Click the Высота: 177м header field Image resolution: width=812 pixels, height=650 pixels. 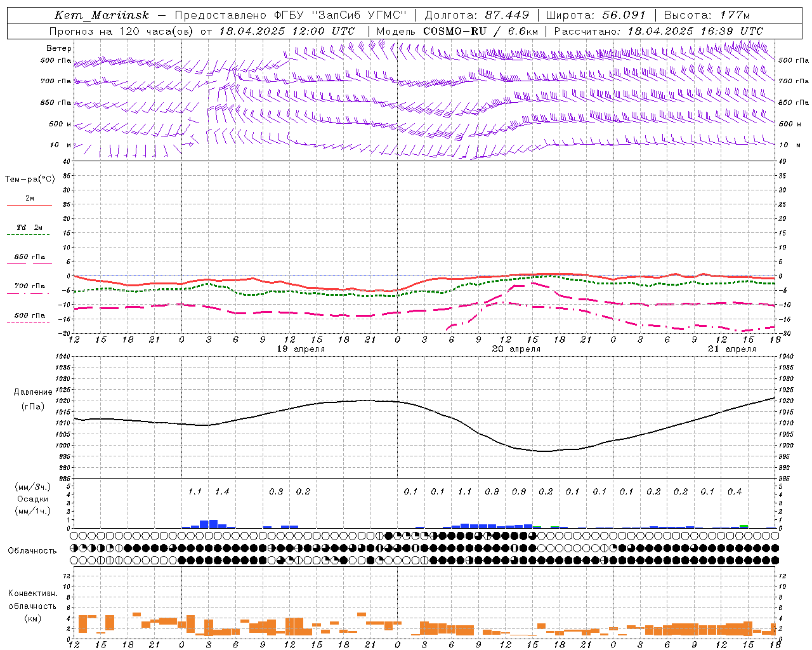707,15
